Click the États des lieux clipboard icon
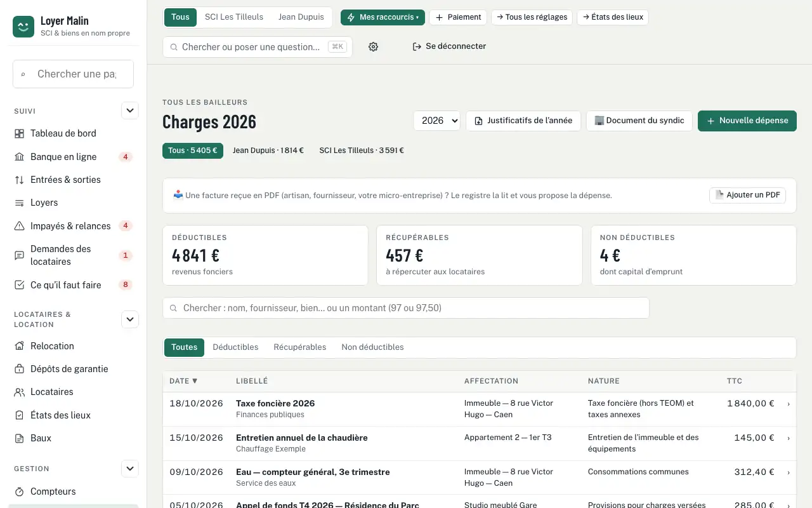 [19, 415]
